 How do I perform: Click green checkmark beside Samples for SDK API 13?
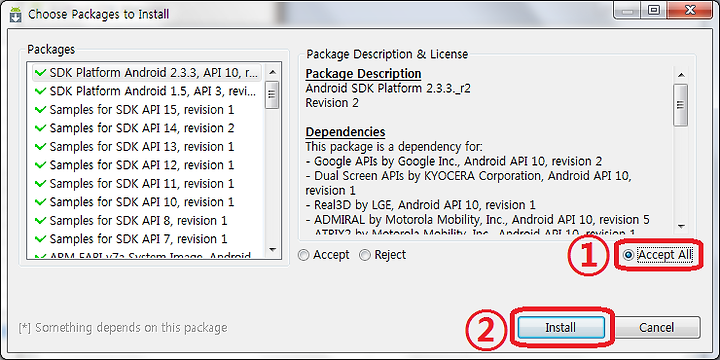[40, 146]
